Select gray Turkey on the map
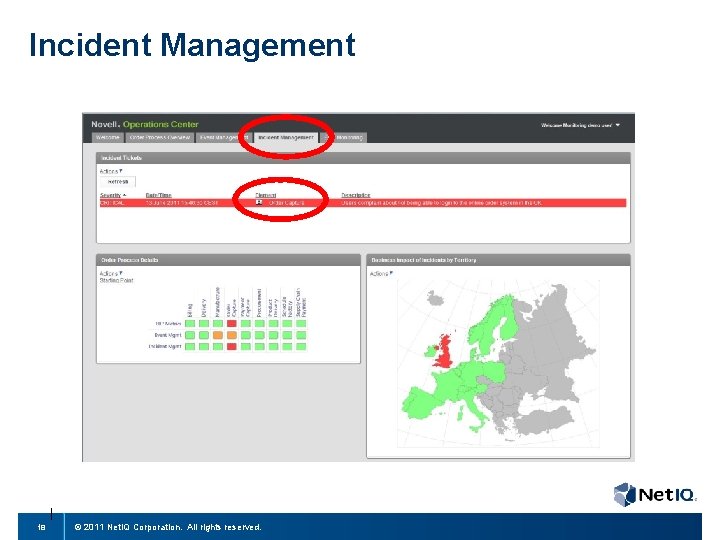This screenshot has width=720, height=540. [x=546, y=421]
